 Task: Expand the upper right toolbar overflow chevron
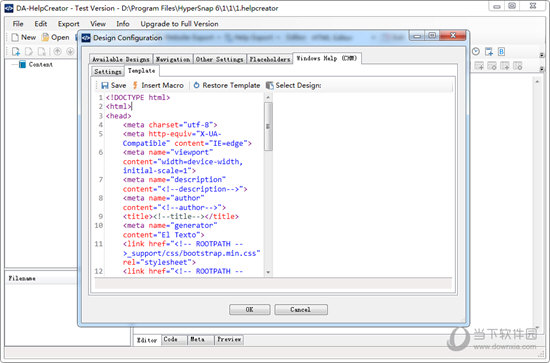coord(542,55)
